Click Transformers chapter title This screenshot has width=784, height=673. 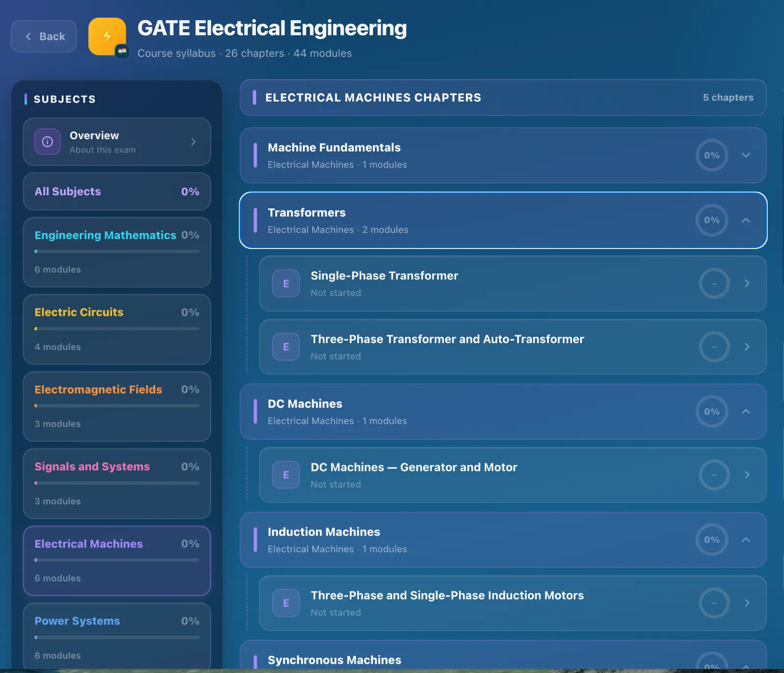(307, 213)
